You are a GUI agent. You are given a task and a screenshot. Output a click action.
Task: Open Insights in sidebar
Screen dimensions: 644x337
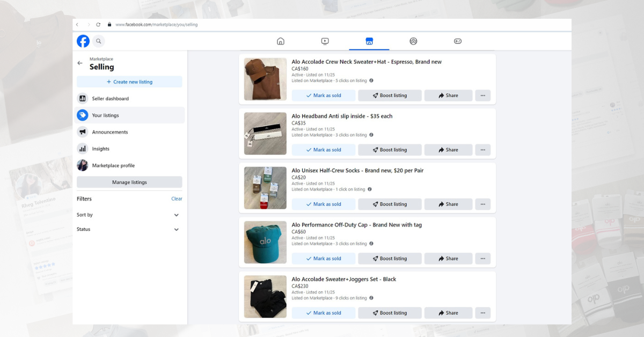click(130, 149)
